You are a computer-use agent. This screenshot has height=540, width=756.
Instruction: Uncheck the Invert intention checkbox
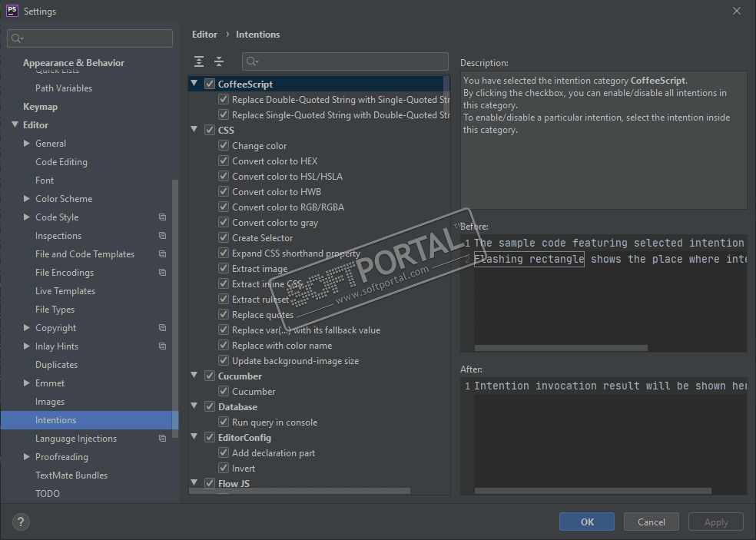click(224, 468)
